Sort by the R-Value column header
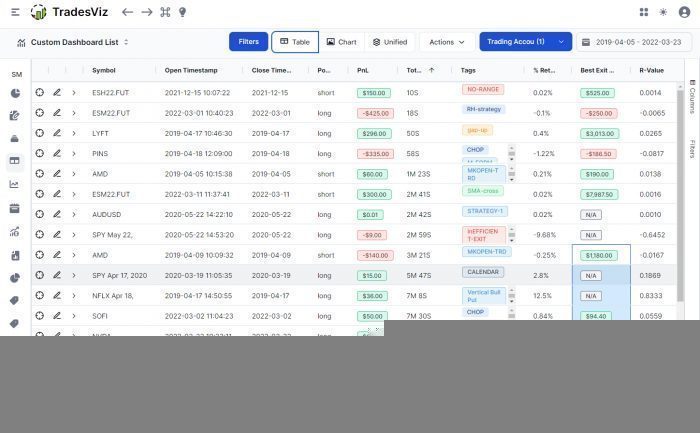 [x=651, y=70]
